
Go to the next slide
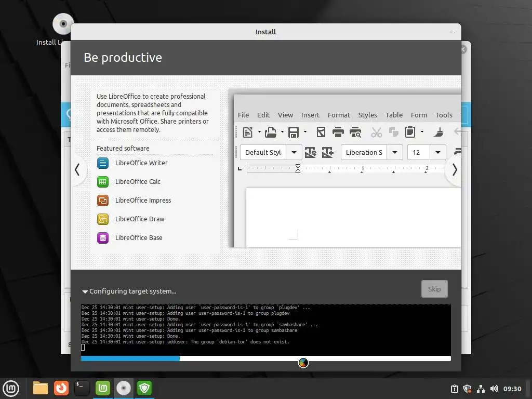[x=455, y=170]
